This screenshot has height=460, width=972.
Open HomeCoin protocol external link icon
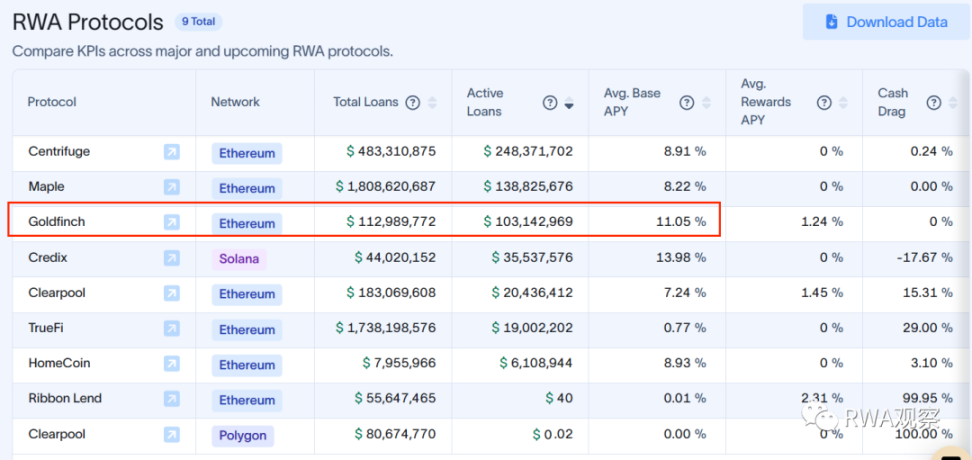click(172, 364)
